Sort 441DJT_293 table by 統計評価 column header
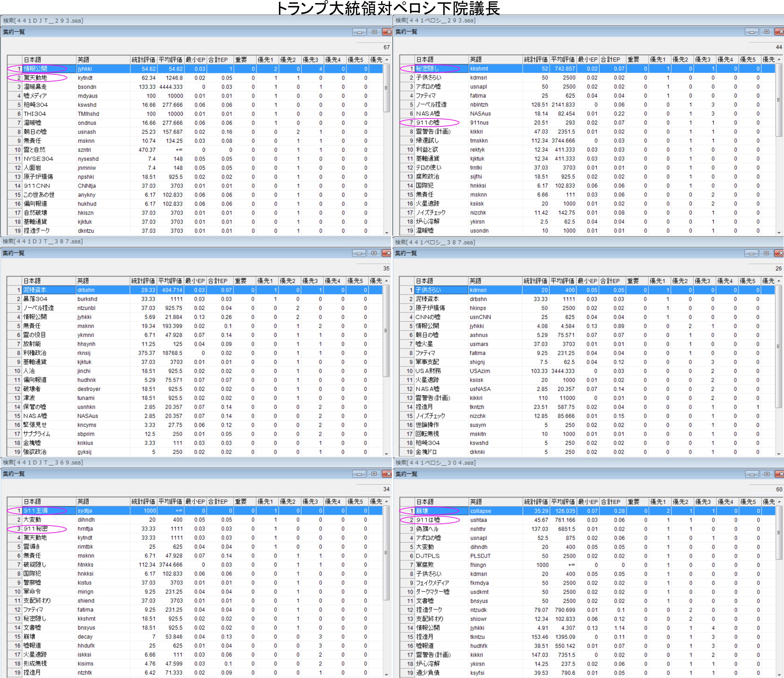784x678 pixels. point(143,60)
